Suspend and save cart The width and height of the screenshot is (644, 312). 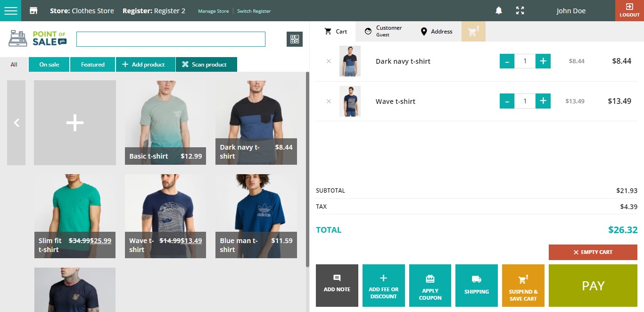pyautogui.click(x=523, y=286)
